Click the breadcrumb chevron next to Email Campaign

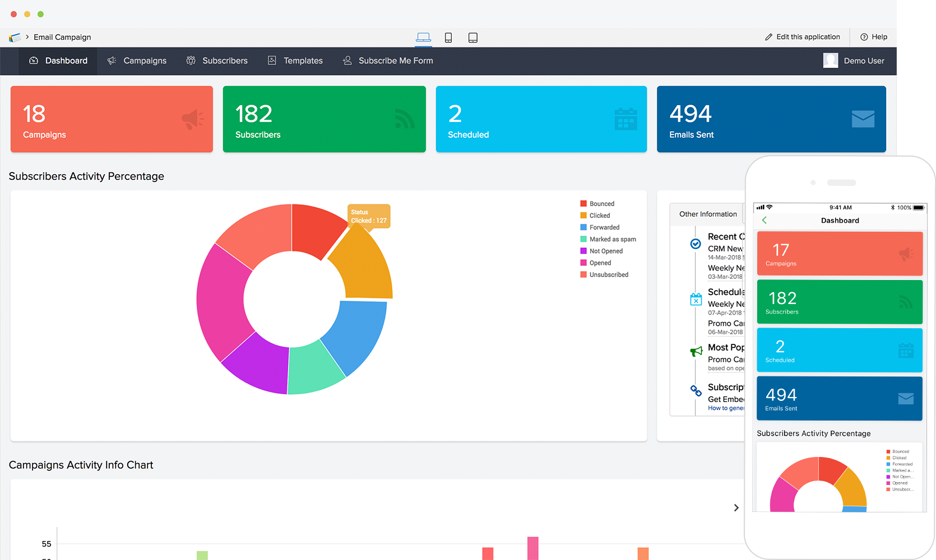pos(26,37)
